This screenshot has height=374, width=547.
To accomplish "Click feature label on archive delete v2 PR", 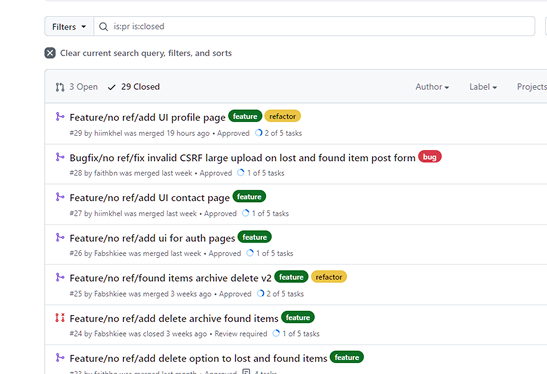I will pos(291,277).
